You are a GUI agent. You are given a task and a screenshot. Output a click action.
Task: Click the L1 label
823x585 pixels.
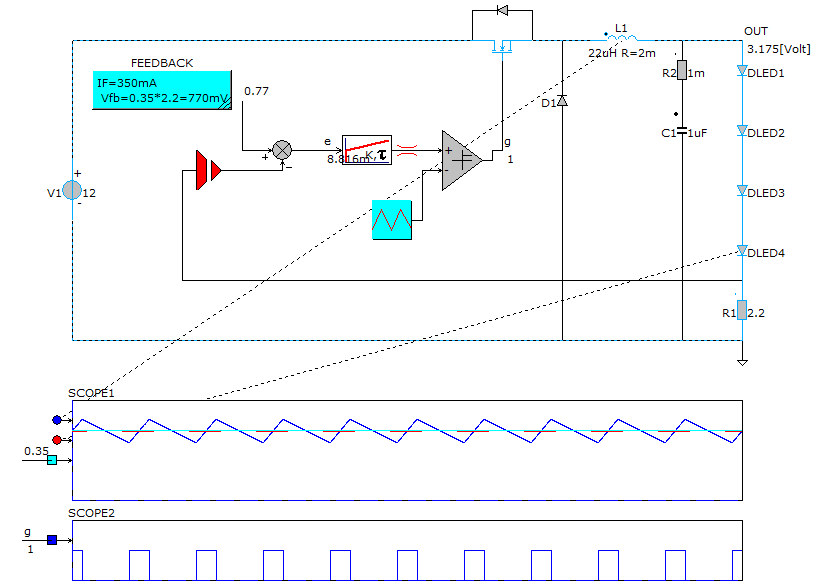(x=621, y=28)
